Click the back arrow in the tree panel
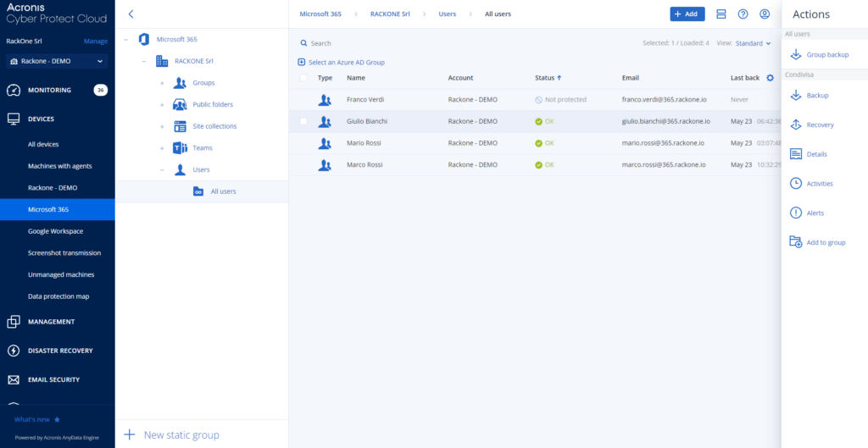This screenshot has height=448, width=868. [x=131, y=14]
